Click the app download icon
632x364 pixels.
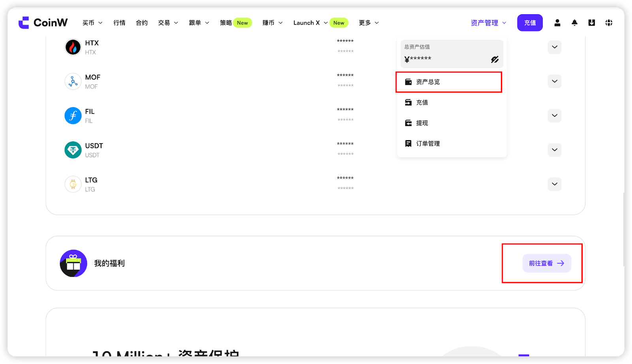tap(592, 23)
